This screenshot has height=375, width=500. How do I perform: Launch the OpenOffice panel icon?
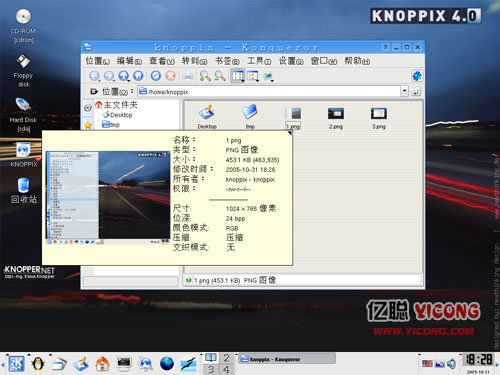click(188, 364)
